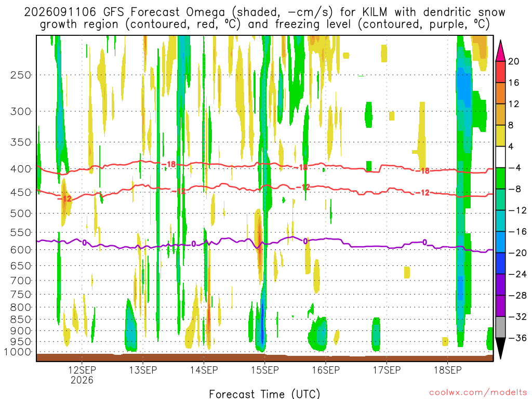Click the red -12 contour label near 12SEP
Viewport: 532px width, 399px height.
tap(65, 199)
